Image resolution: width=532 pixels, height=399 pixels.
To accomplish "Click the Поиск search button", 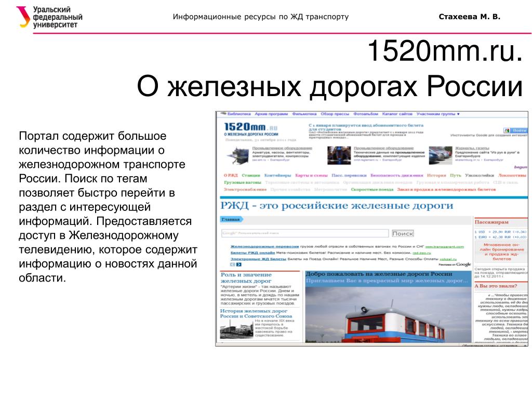I will pyautogui.click(x=403, y=233).
